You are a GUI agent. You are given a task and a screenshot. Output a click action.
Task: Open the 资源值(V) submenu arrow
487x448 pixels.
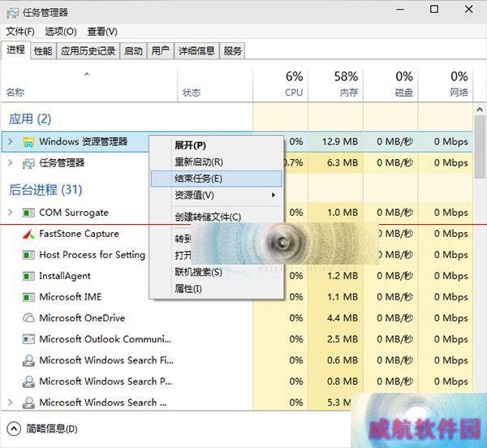pyautogui.click(x=274, y=195)
